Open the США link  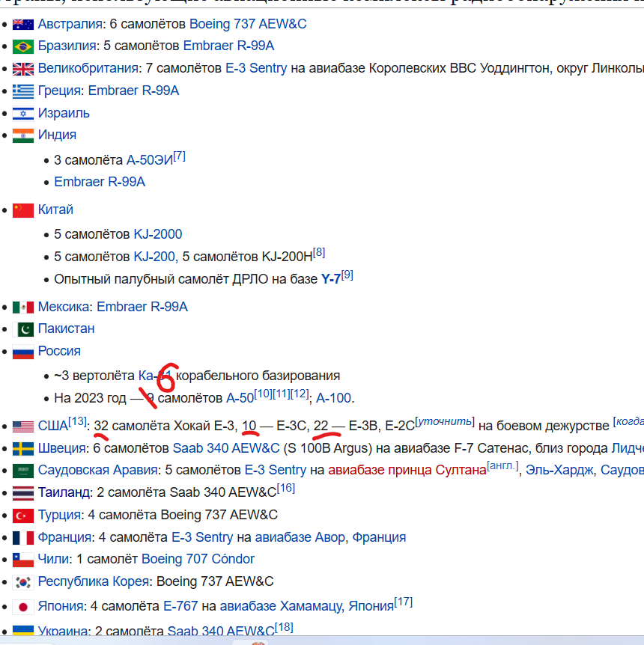(52, 426)
